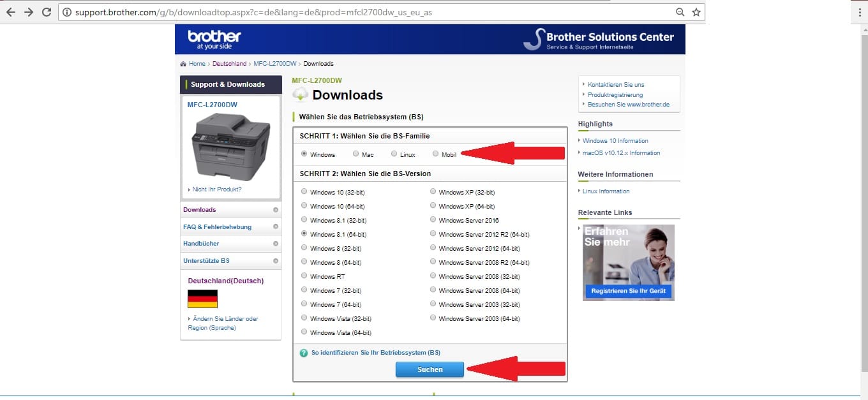Open MFC-L2700DW breadcrumb link
This screenshot has width=868, height=400.
275,64
